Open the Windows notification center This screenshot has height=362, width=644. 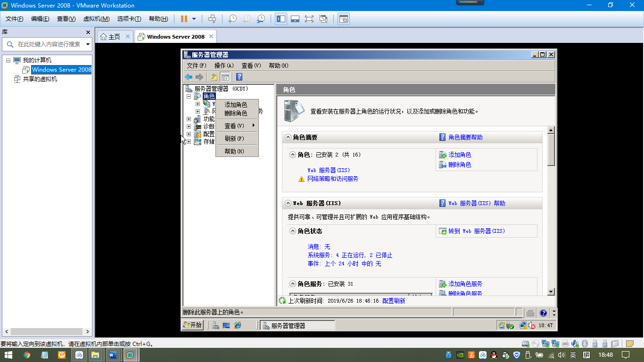tap(626, 355)
